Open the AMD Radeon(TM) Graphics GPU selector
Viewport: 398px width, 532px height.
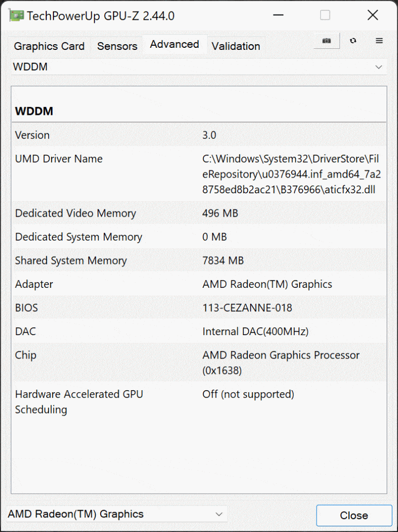coord(117,514)
